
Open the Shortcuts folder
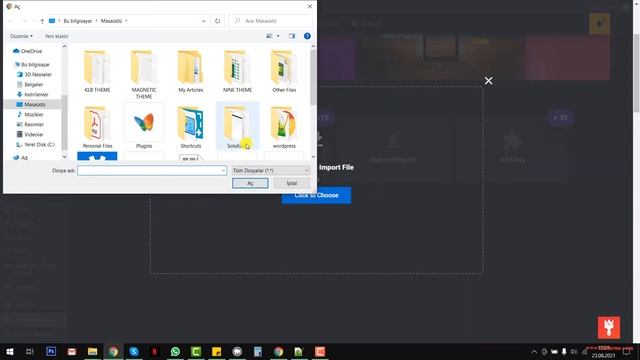click(x=191, y=127)
